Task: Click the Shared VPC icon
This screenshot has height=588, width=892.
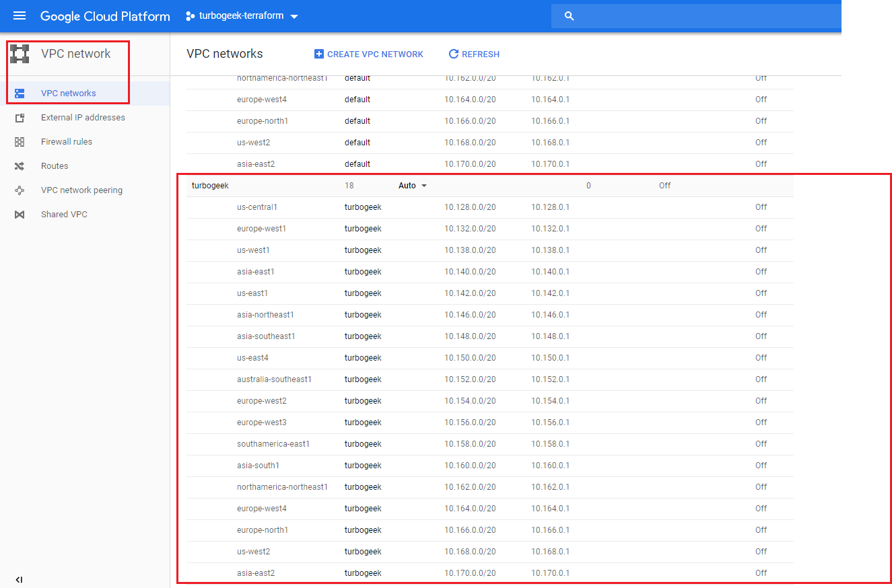Action: (20, 215)
